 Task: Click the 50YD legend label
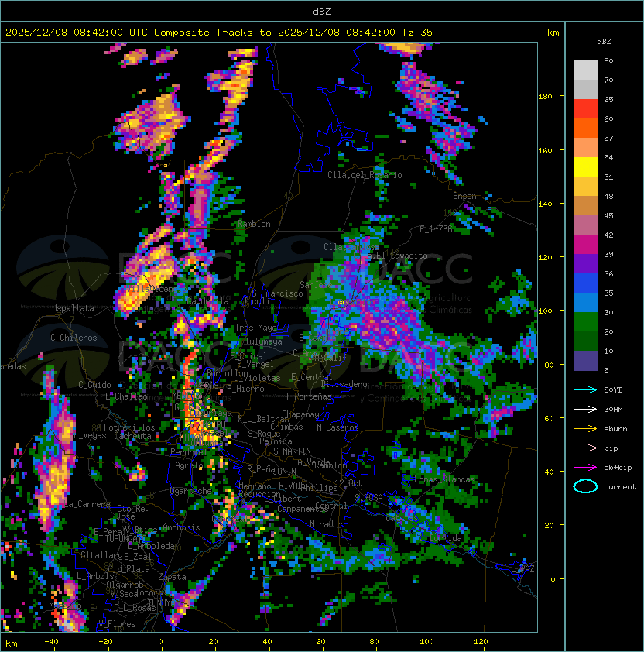[613, 390]
